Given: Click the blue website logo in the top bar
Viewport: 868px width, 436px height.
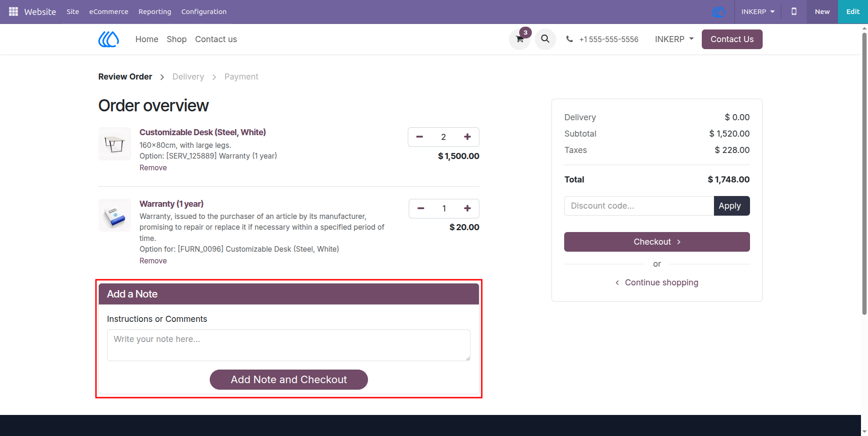Looking at the screenshot, I should click(719, 12).
